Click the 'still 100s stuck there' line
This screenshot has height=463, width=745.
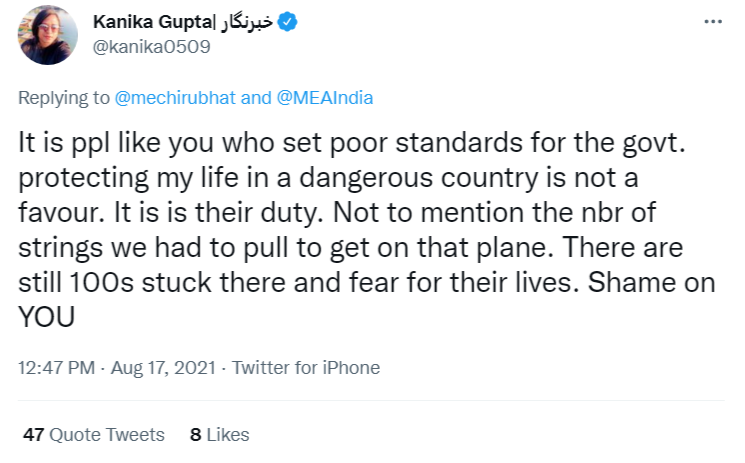(x=367, y=282)
